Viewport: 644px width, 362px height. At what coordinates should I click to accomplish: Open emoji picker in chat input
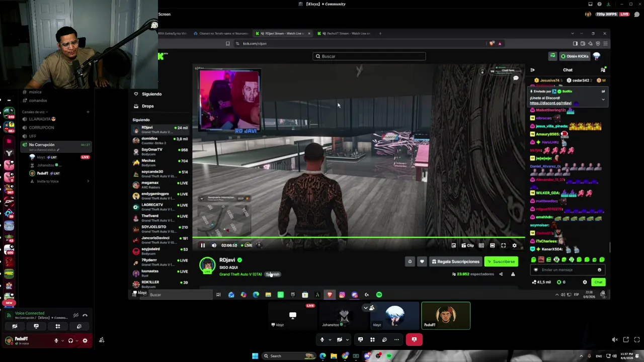(599, 270)
